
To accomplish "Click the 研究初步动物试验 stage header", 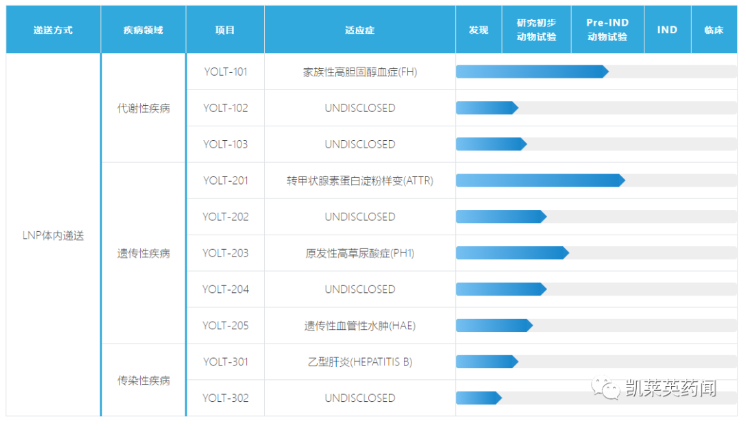I will (x=537, y=30).
